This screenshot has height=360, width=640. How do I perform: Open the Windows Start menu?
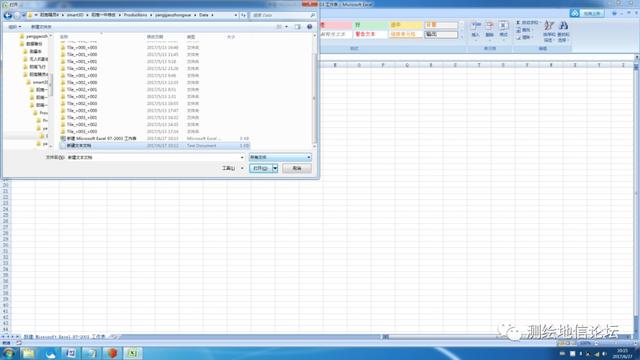(8, 353)
